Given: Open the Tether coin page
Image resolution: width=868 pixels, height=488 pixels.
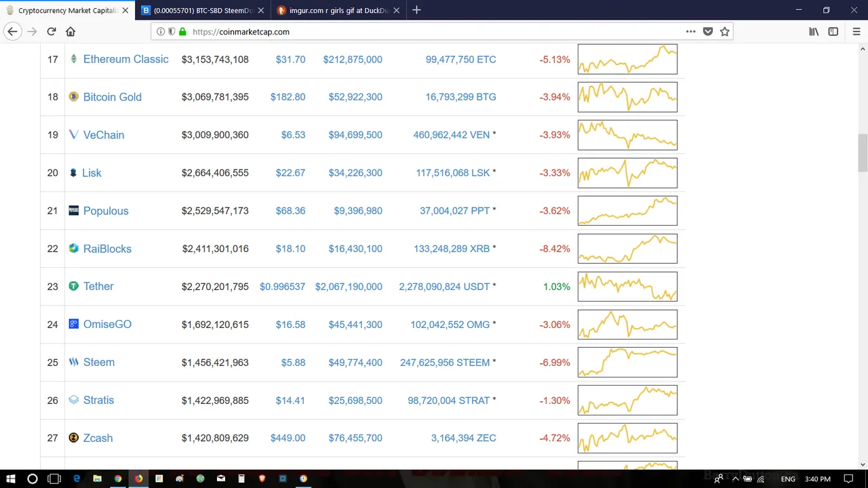Looking at the screenshot, I should (x=98, y=286).
